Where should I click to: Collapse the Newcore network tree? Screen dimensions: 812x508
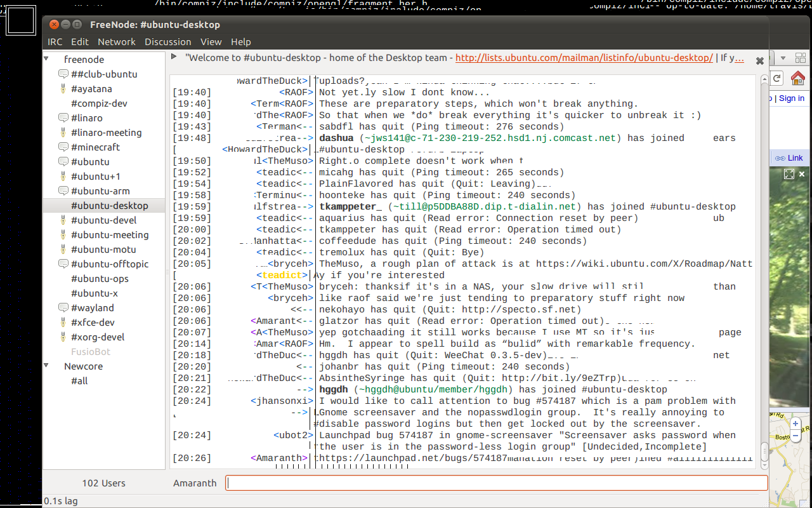(x=47, y=366)
